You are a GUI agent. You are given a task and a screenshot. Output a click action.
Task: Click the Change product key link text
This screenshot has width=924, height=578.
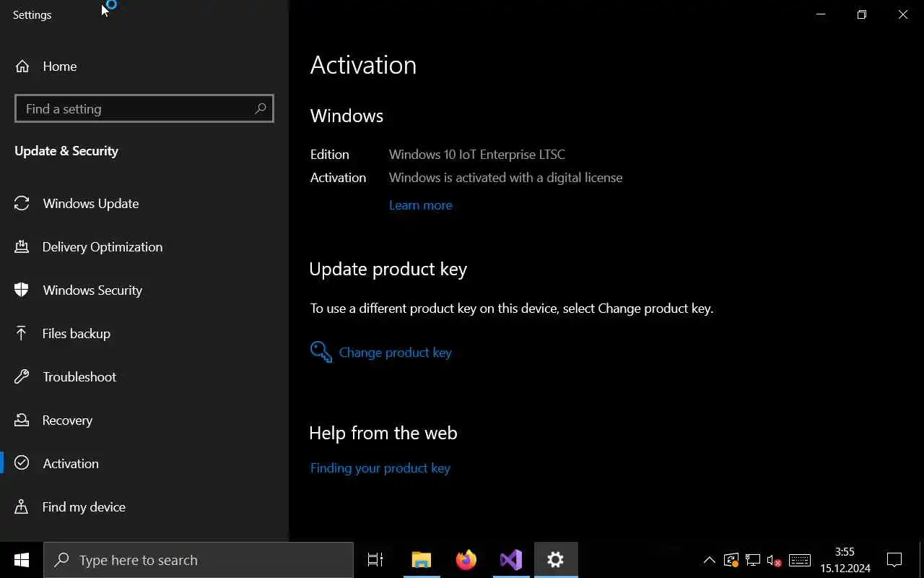pyautogui.click(x=396, y=353)
